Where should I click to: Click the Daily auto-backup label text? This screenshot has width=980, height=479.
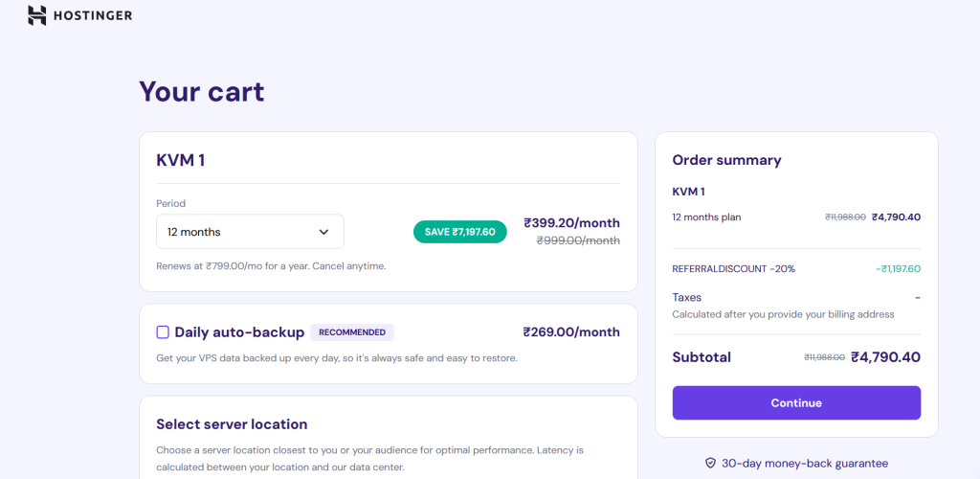click(239, 332)
